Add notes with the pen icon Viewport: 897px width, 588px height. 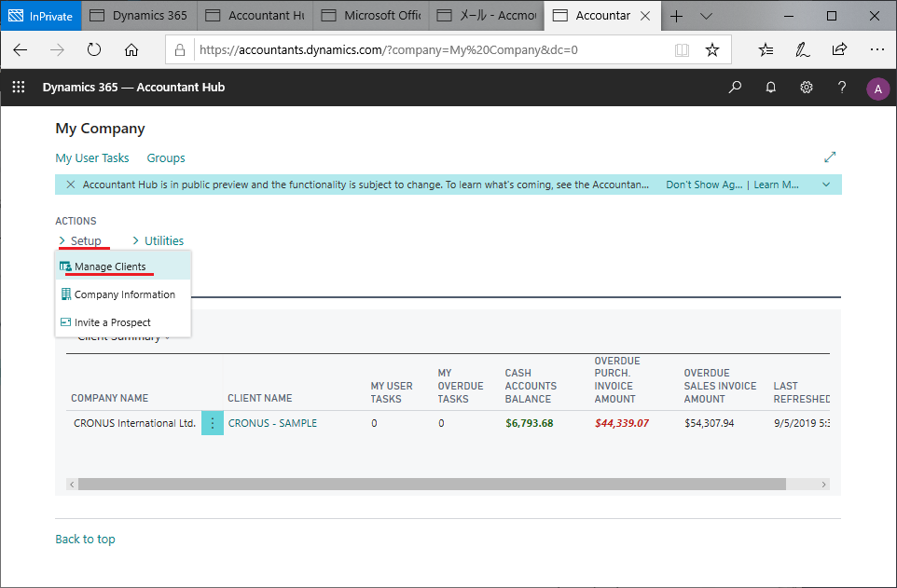[x=803, y=49]
